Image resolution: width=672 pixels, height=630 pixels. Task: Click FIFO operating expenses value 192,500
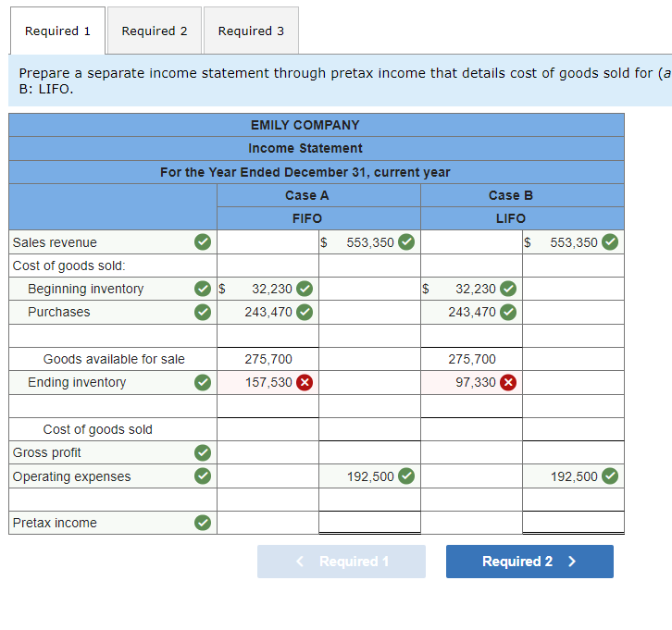(370, 476)
